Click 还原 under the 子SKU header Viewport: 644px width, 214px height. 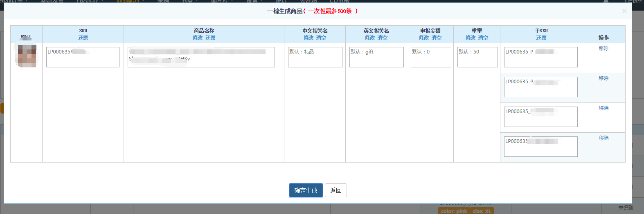coord(541,38)
